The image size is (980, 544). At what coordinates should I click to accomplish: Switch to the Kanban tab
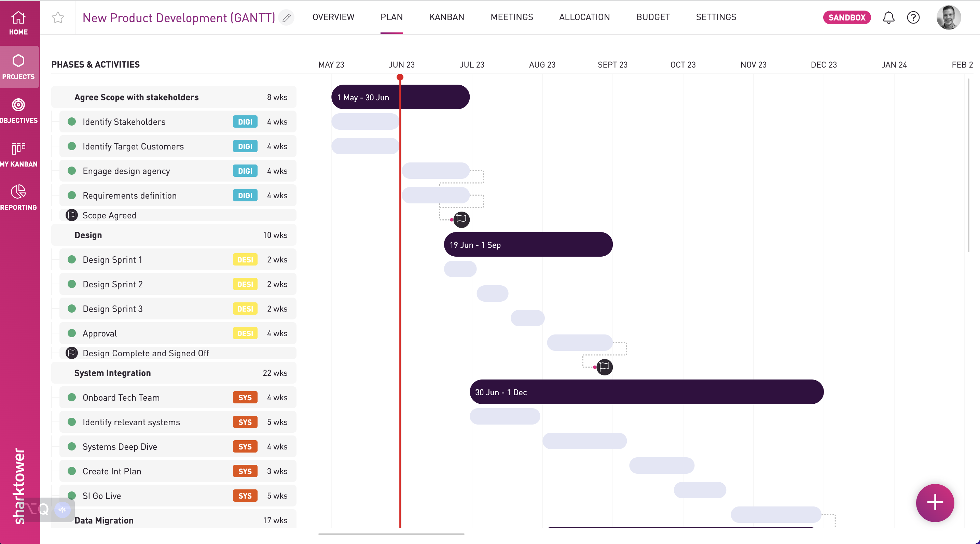tap(446, 17)
